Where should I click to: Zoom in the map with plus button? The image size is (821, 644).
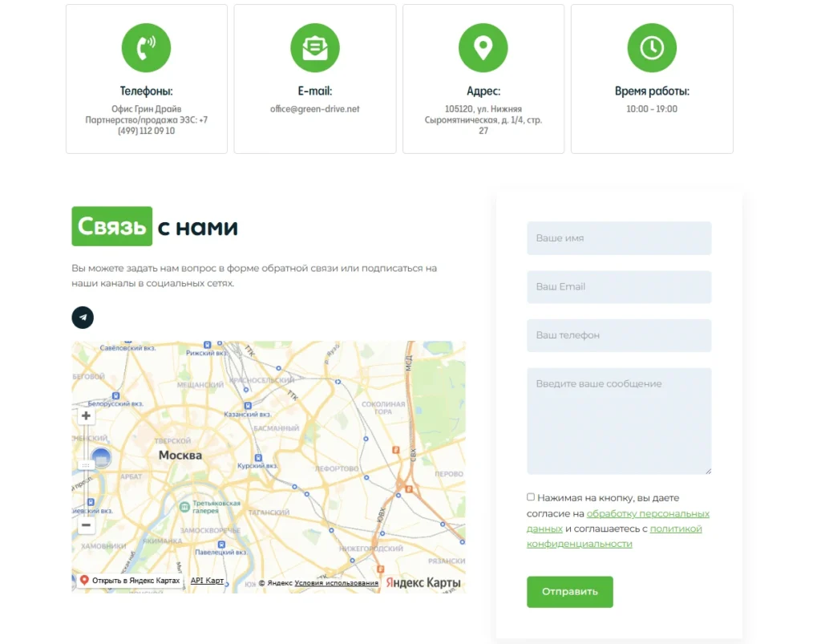pos(86,415)
